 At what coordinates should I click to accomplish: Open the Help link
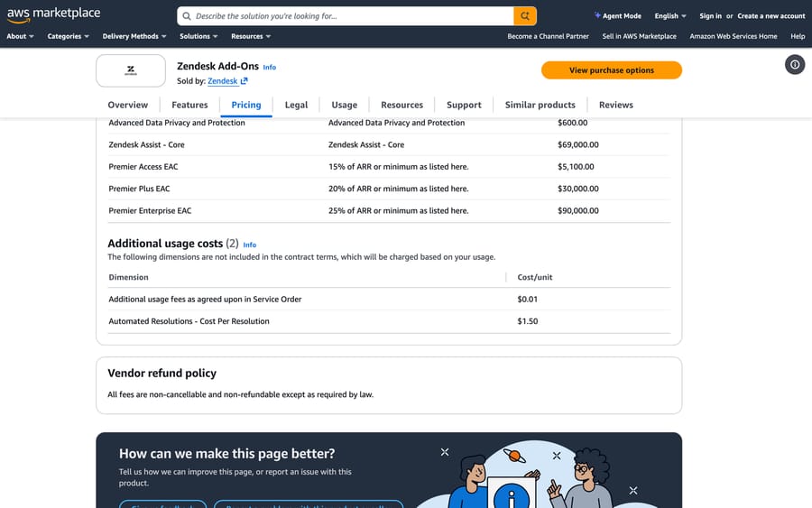coord(798,36)
